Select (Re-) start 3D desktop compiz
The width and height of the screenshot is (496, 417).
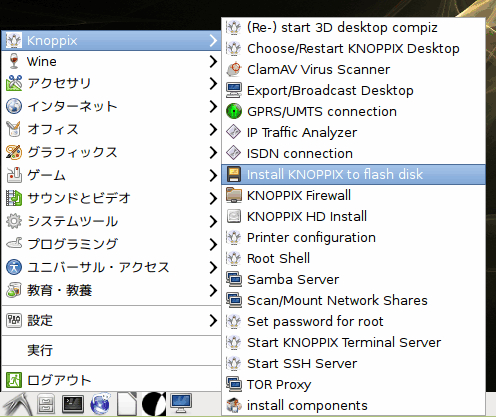coord(353,27)
